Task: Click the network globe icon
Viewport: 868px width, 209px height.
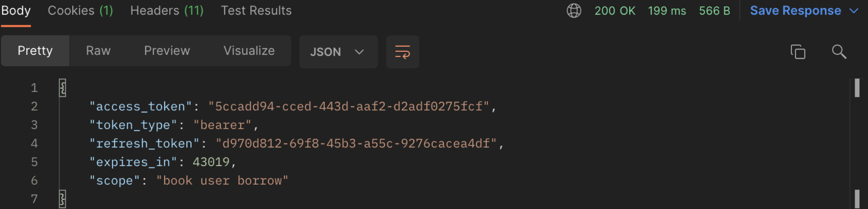Action: (574, 11)
